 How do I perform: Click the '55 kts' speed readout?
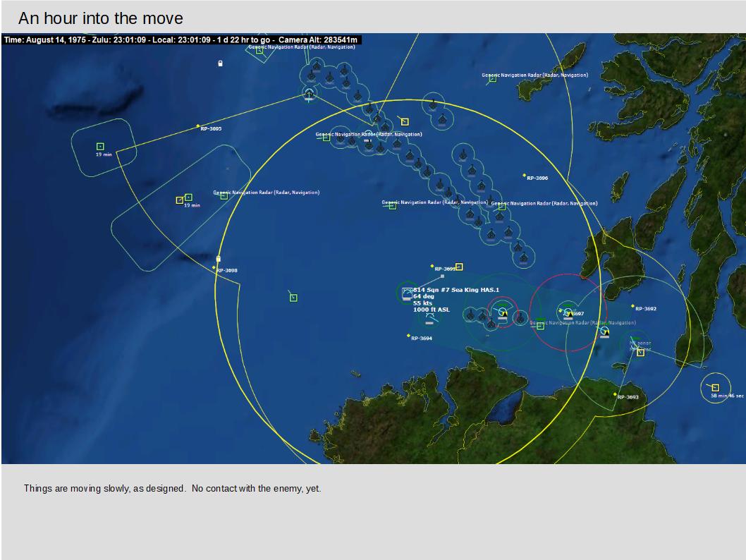coord(422,303)
